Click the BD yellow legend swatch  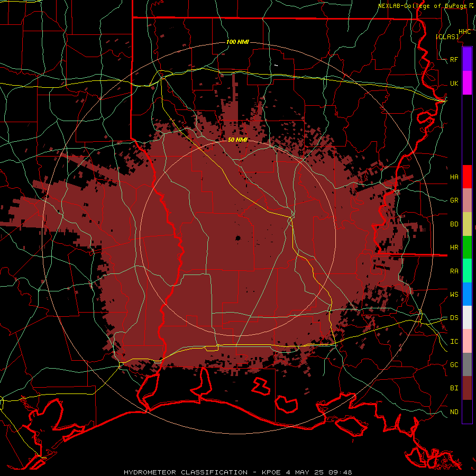point(467,224)
